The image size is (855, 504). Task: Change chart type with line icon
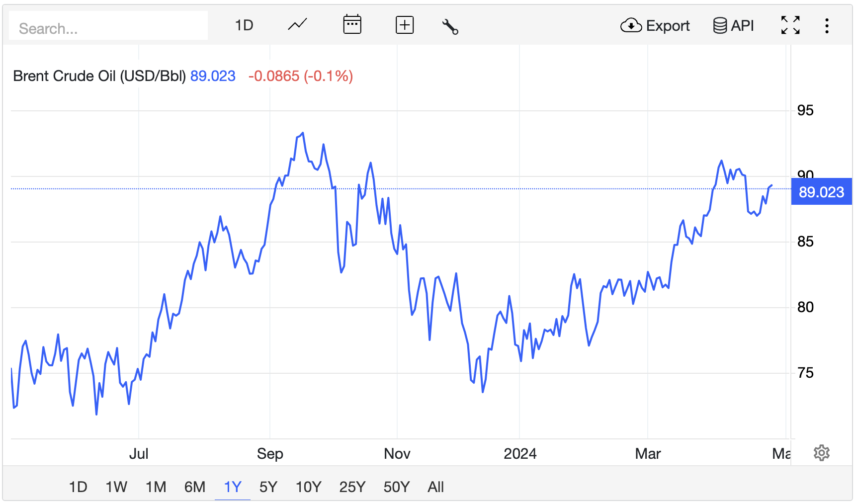tap(298, 25)
